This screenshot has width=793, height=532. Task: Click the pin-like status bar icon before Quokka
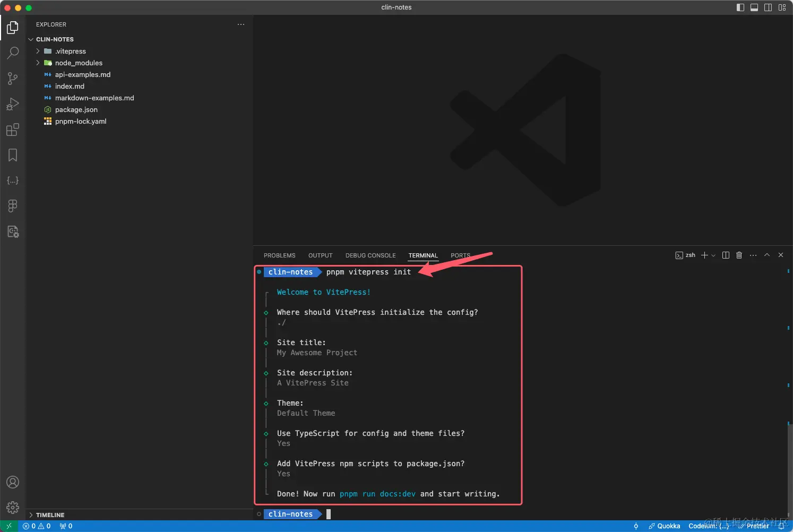pos(636,526)
